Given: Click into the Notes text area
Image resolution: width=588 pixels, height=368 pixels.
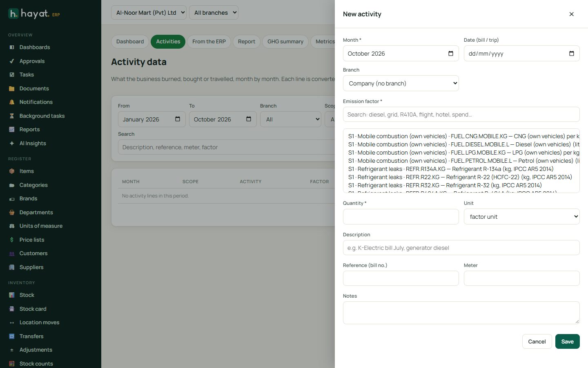Looking at the screenshot, I should (x=461, y=313).
